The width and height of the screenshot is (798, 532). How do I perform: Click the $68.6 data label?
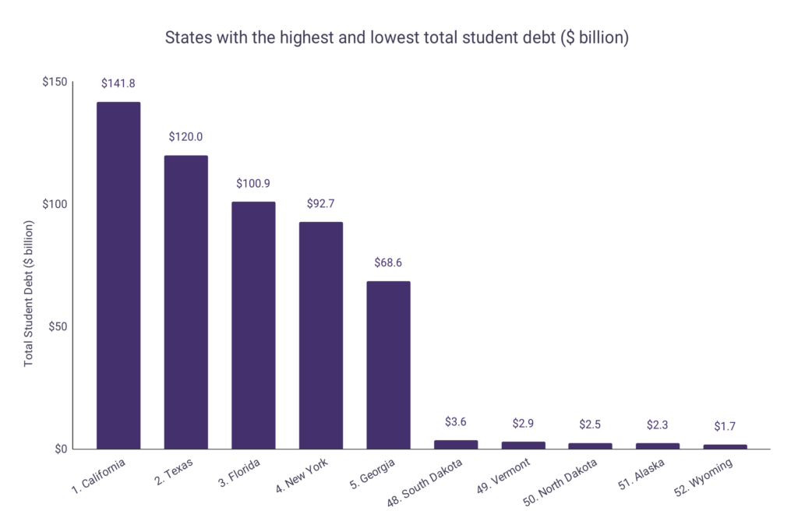388,262
